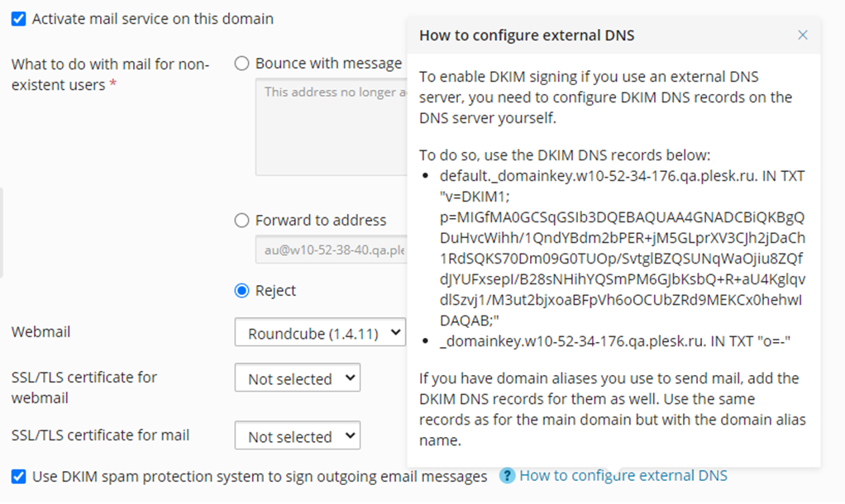Select the Bounce with message option

[x=242, y=64]
